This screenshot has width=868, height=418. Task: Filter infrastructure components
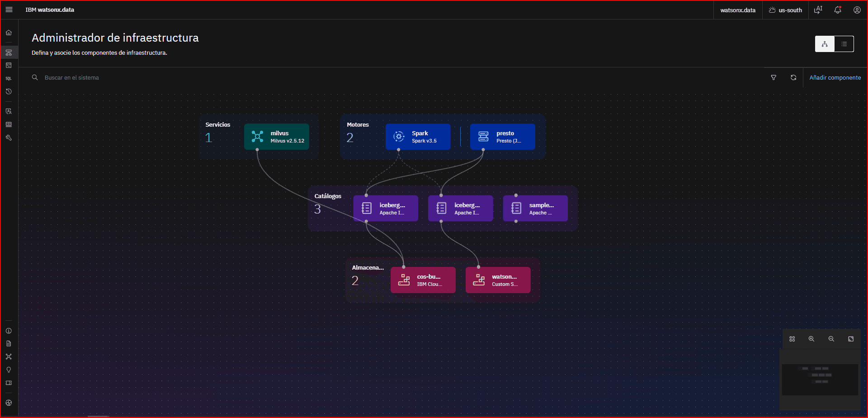pos(774,78)
